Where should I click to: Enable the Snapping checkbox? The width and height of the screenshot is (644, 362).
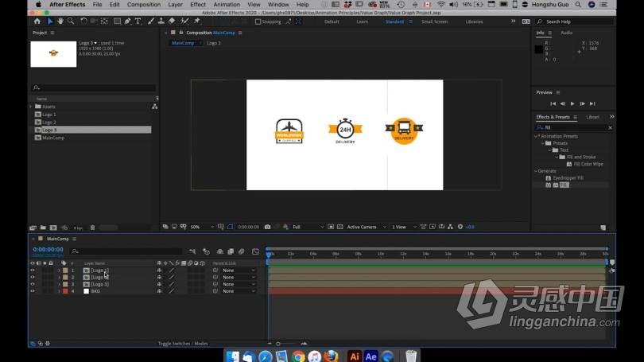258,21
